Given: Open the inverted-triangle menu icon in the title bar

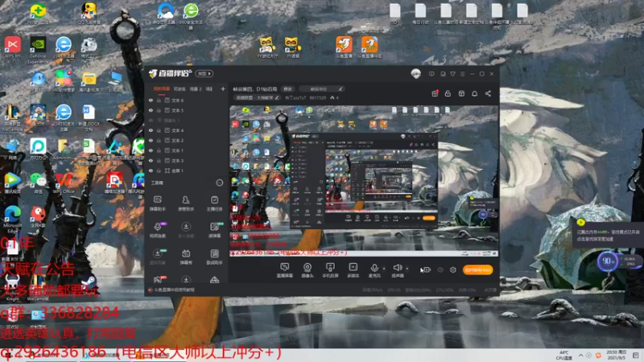Looking at the screenshot, I should (x=452, y=74).
